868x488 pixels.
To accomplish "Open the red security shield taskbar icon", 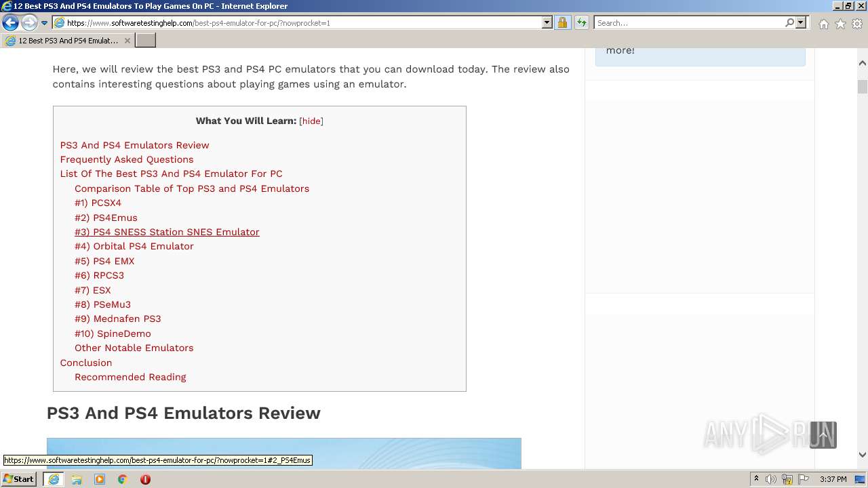I will click(145, 479).
